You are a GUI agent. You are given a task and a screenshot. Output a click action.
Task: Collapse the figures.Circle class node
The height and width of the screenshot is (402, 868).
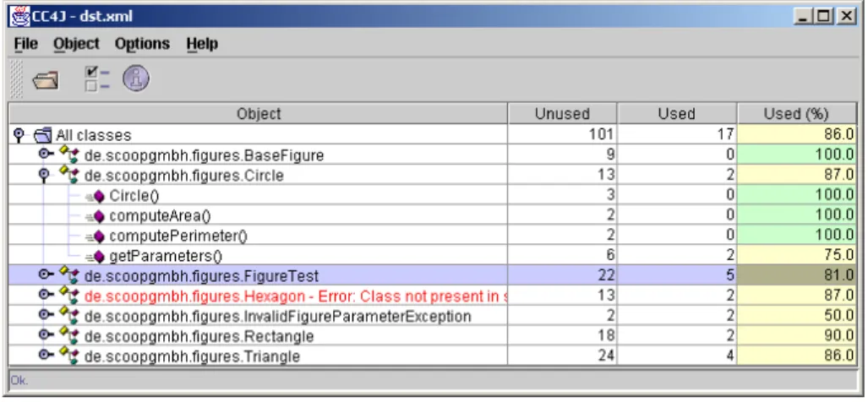44,175
